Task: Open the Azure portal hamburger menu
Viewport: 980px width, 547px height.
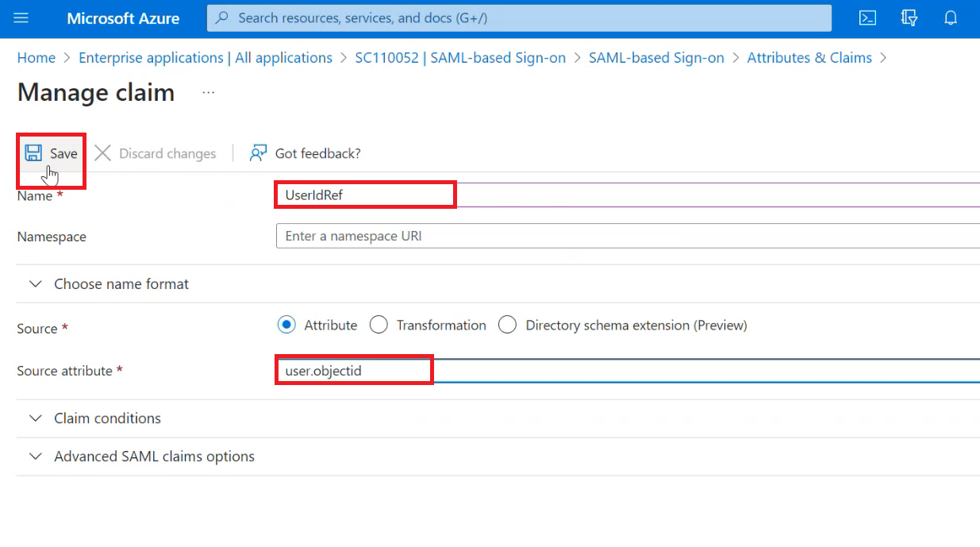Action: [x=21, y=18]
